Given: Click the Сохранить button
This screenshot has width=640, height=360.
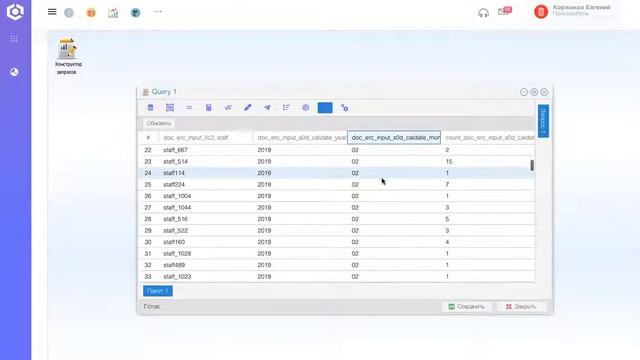Looking at the screenshot, I should [x=467, y=307].
